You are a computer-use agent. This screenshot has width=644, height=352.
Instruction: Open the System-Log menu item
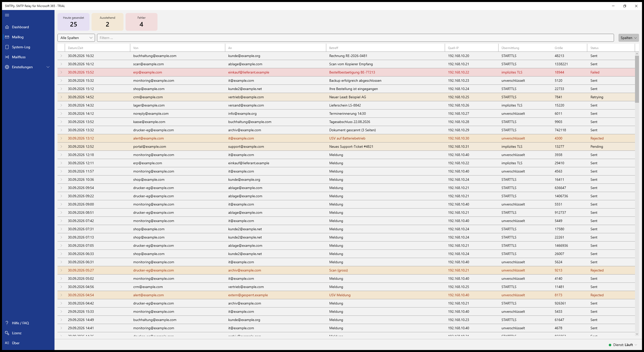click(28, 47)
